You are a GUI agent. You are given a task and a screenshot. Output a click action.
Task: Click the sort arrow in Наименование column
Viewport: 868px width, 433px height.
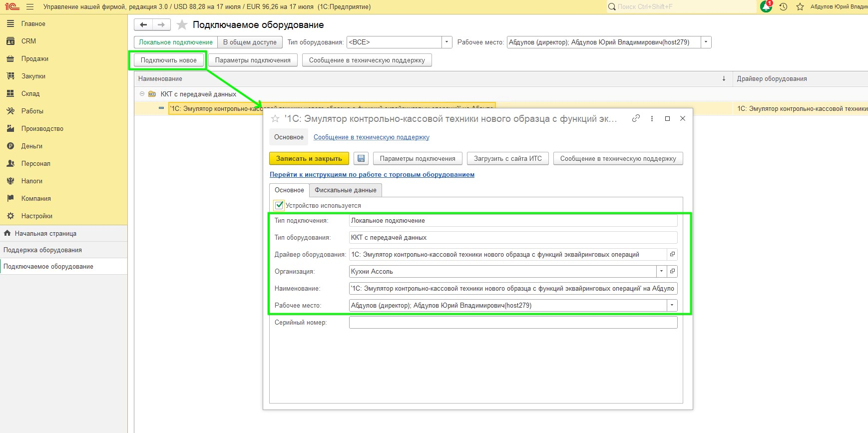[x=724, y=79]
